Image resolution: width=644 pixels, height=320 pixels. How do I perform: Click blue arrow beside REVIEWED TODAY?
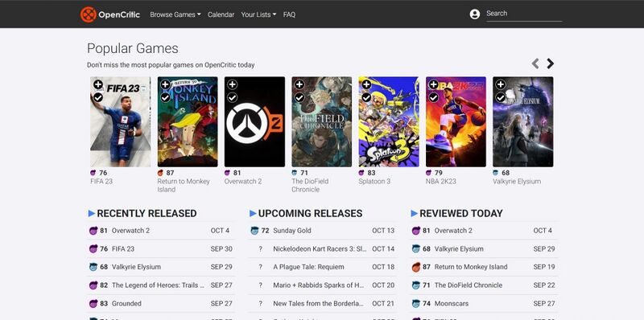click(x=415, y=213)
